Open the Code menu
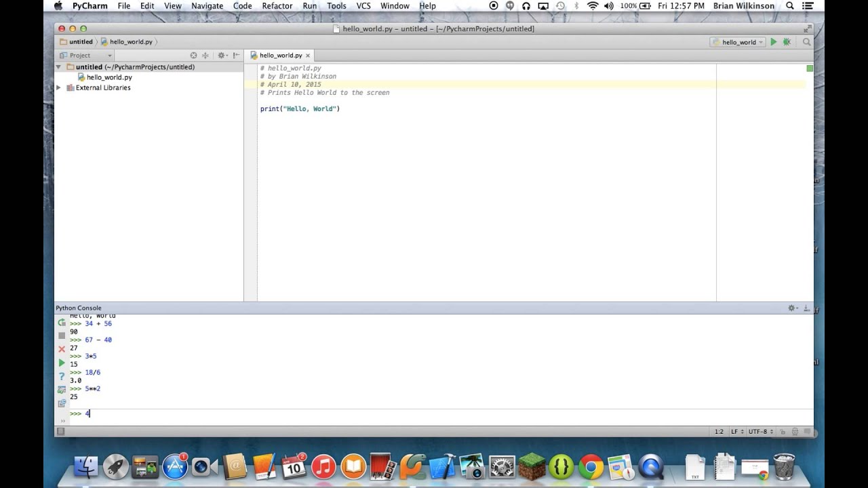Viewport: 868px width, 488px height. coord(243,6)
